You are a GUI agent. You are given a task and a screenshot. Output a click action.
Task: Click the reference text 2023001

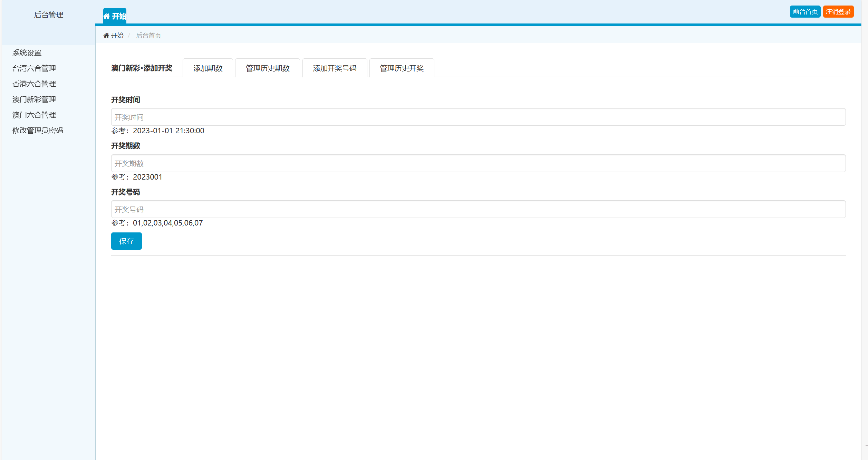(x=147, y=177)
